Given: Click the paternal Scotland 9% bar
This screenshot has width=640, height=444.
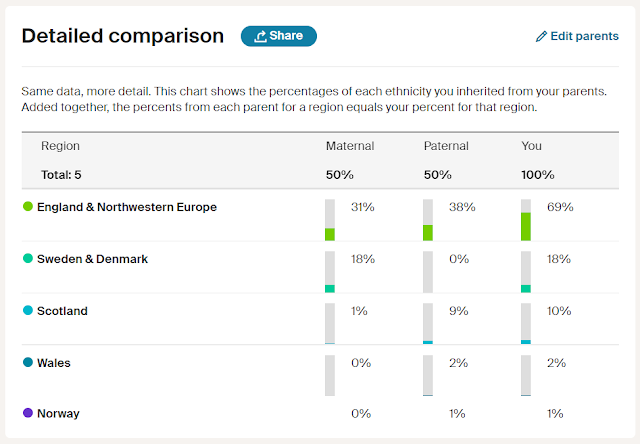Looking at the screenshot, I should click(428, 324).
